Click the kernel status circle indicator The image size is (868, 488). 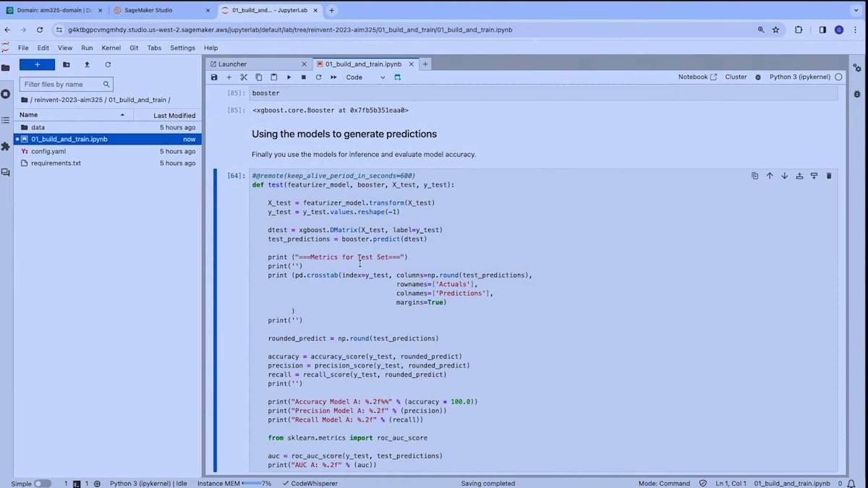[838, 77]
